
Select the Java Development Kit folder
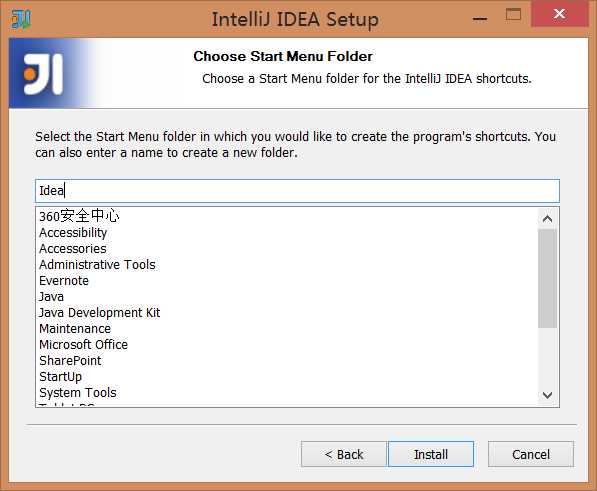coord(99,312)
